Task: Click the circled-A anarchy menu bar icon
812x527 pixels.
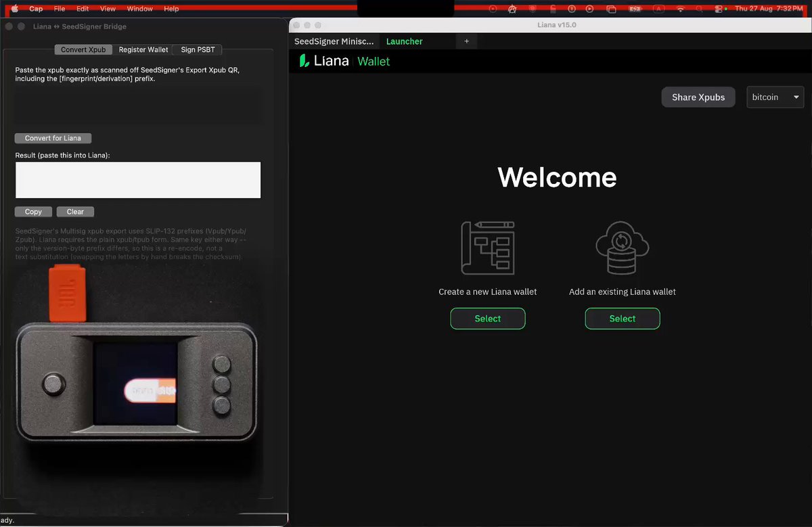Action: [x=512, y=9]
